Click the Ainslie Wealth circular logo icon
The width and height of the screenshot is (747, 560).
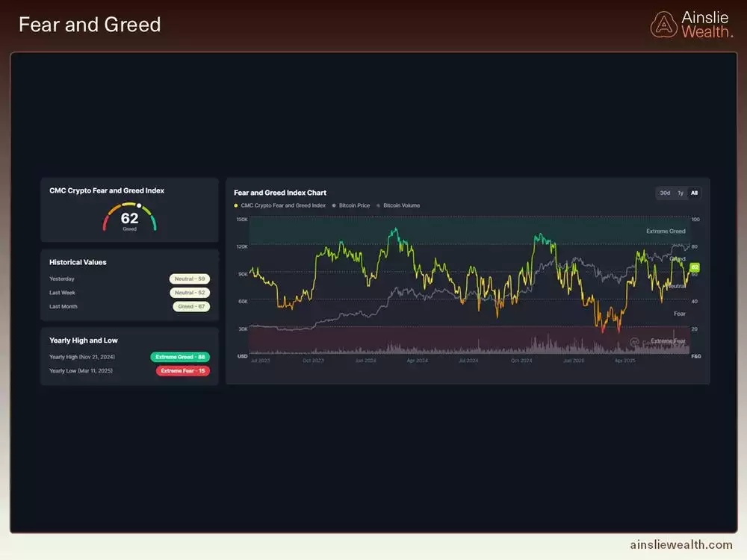[x=664, y=24]
